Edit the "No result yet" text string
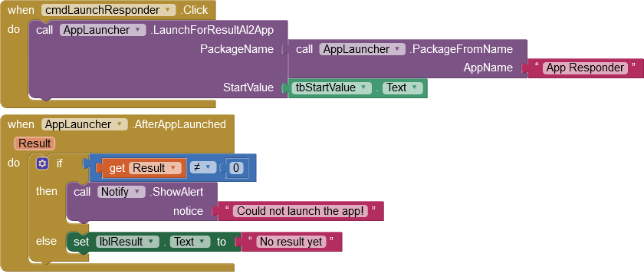This screenshot has width=644, height=277. 291,242
